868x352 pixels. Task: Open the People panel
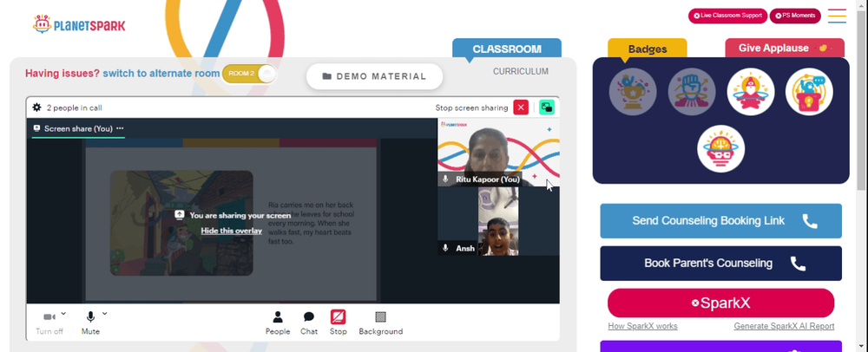coord(278,323)
